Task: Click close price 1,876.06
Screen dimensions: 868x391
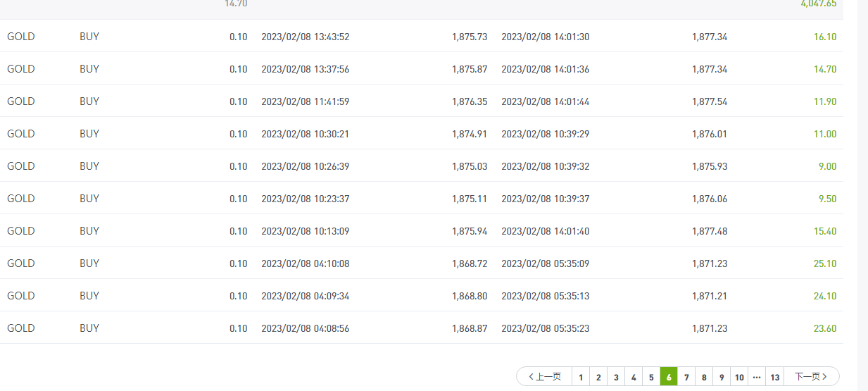Action: point(710,199)
